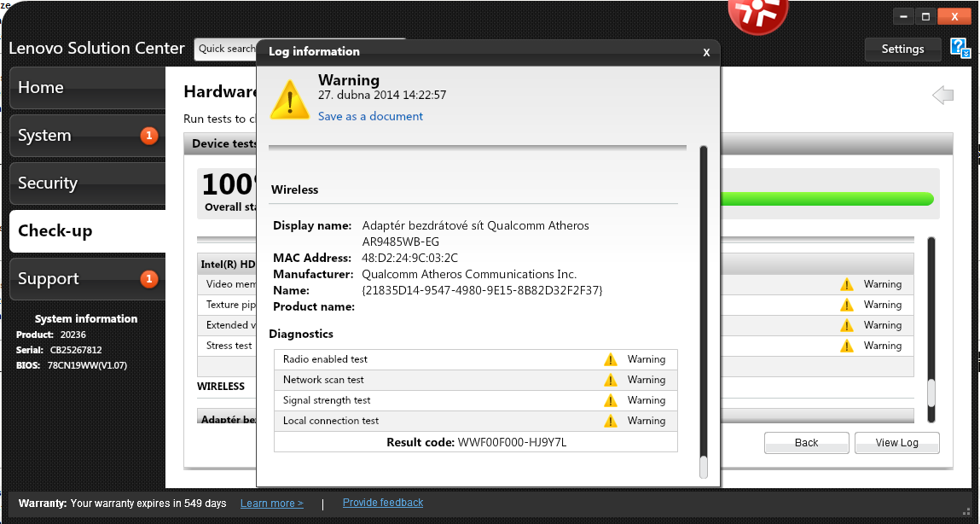Click the Result code WWF00F000-HJ9Y7L text
This screenshot has width=980, height=524.
(476, 442)
